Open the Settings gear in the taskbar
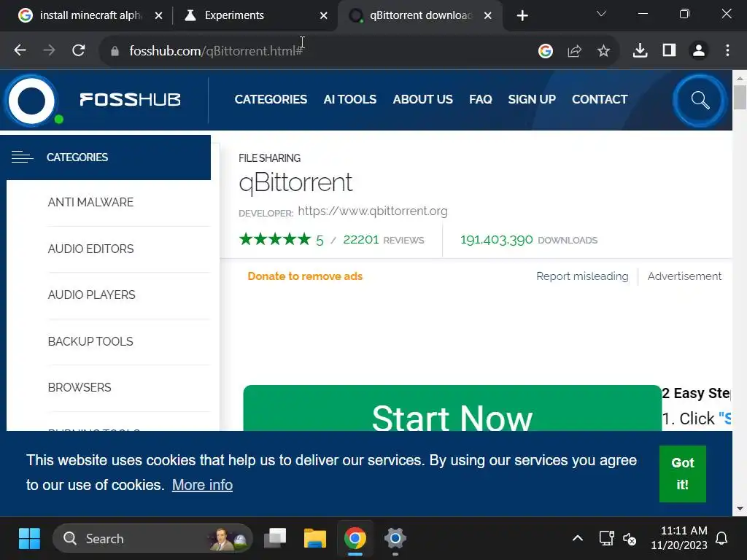Image resolution: width=747 pixels, height=560 pixels. tap(395, 539)
